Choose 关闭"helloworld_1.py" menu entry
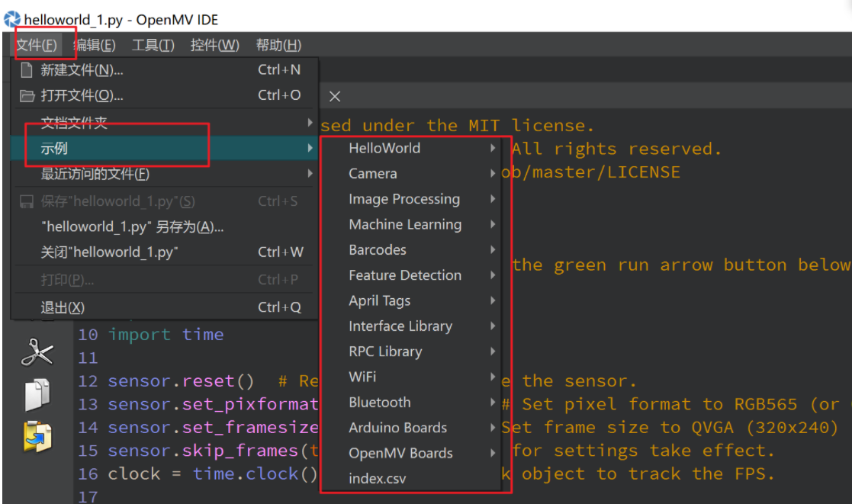The height and width of the screenshot is (504, 852). point(164,252)
